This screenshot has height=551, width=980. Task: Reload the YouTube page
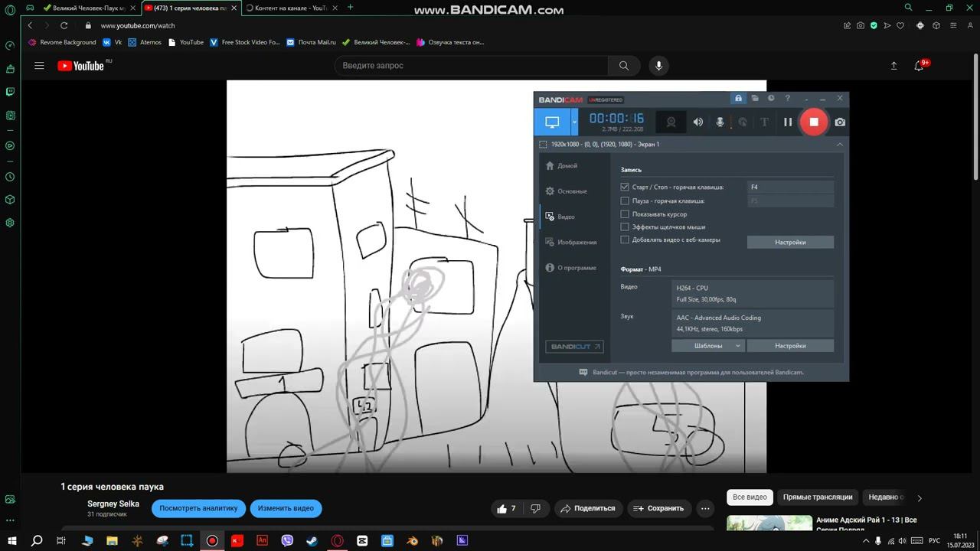[x=64, y=25]
